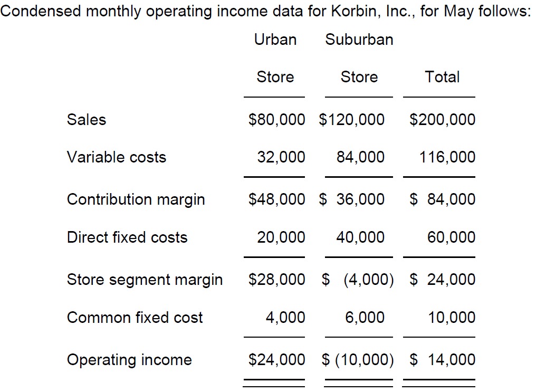Select the Suburban Store sales value $120,000
The width and height of the screenshot is (536, 392).
(351, 120)
